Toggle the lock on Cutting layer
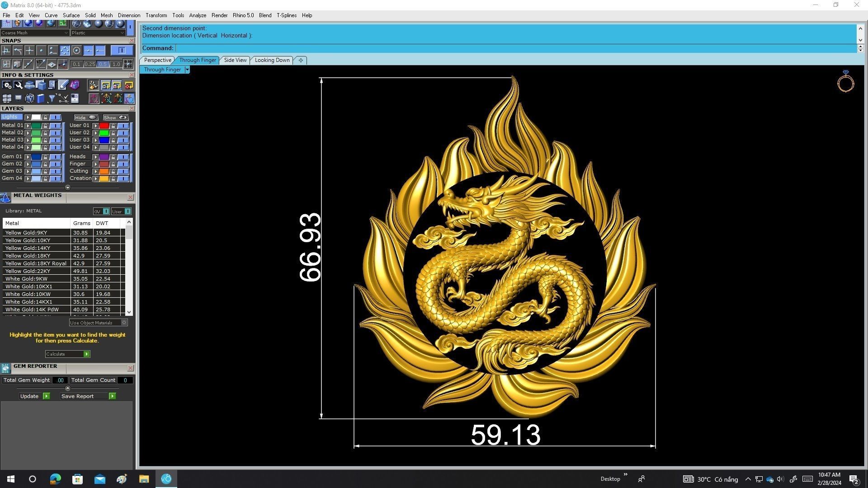The image size is (868, 488). coord(113,171)
